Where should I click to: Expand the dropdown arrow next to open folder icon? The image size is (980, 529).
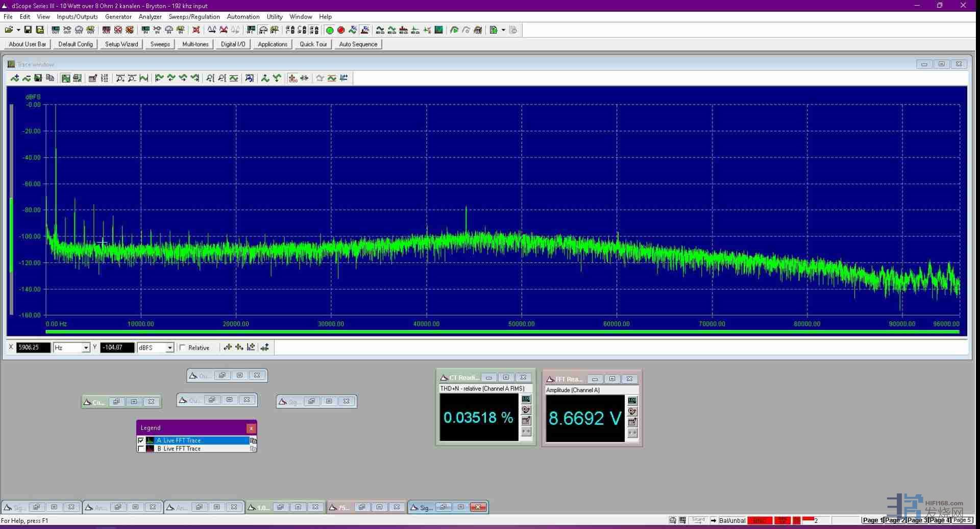(x=18, y=30)
